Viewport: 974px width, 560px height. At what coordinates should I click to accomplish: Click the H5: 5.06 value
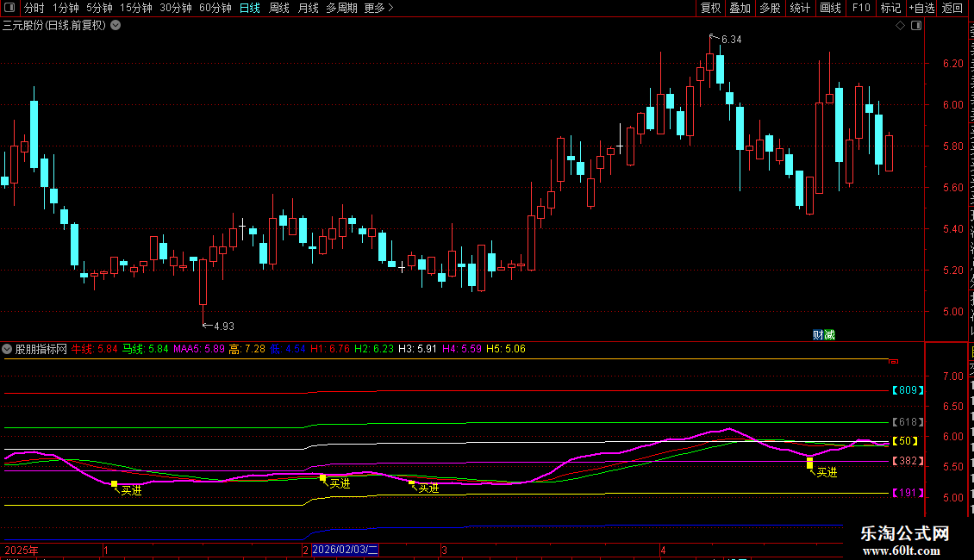[x=506, y=349]
